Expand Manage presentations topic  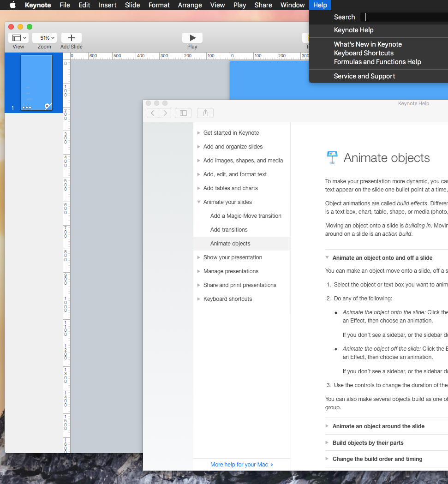[x=198, y=271]
